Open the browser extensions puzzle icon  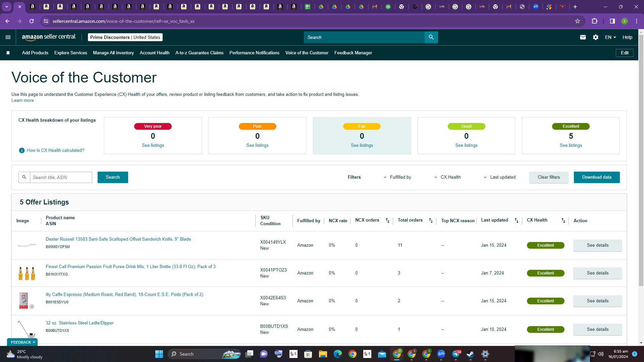(595, 21)
